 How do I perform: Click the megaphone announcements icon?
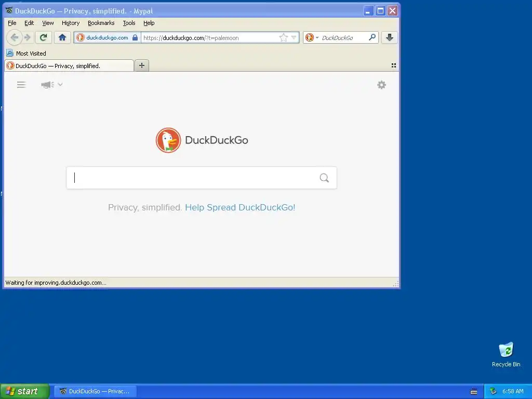47,85
